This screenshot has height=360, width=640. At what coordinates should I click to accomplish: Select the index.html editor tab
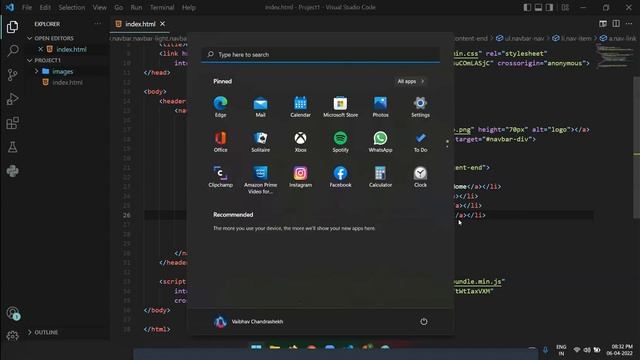[140, 24]
